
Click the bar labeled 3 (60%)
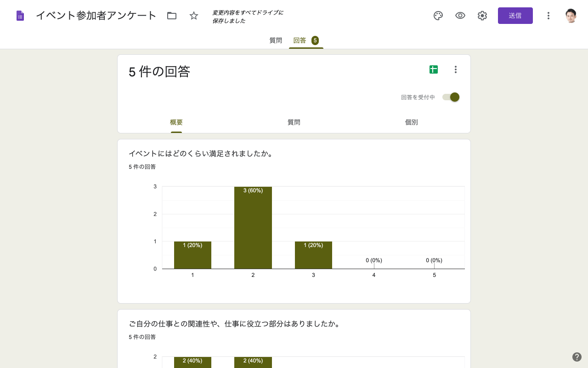(x=253, y=228)
